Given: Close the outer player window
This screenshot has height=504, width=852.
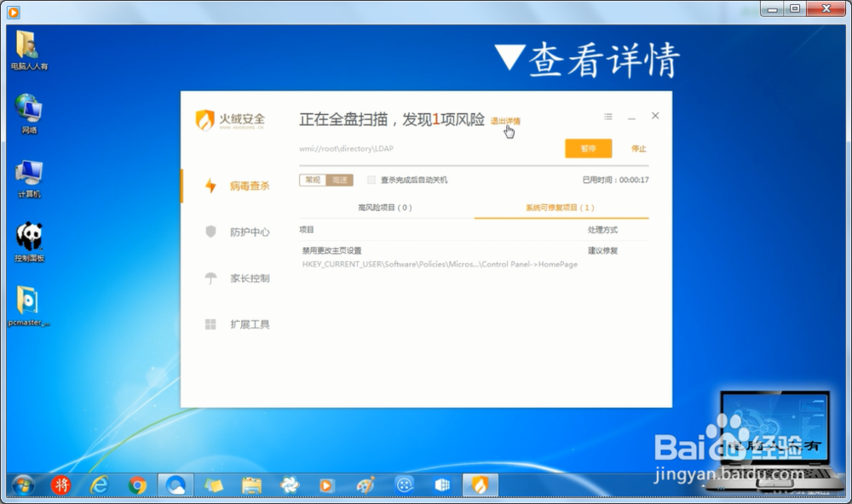Looking at the screenshot, I should tap(826, 9).
